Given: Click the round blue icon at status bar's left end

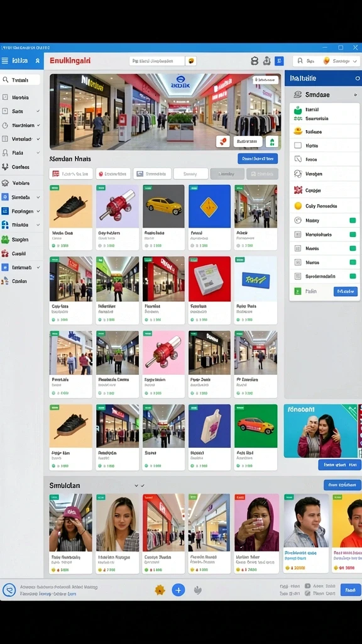Looking at the screenshot, I should pyautogui.click(x=9, y=590).
